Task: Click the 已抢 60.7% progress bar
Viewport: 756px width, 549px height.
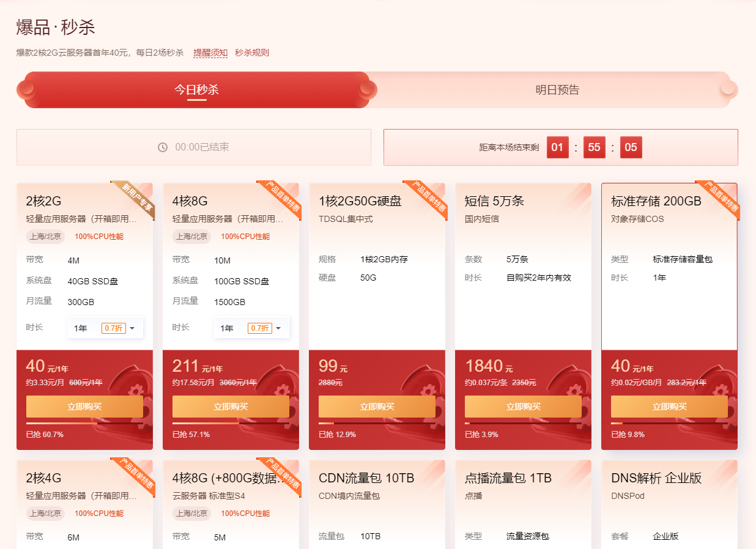Action: (x=84, y=422)
